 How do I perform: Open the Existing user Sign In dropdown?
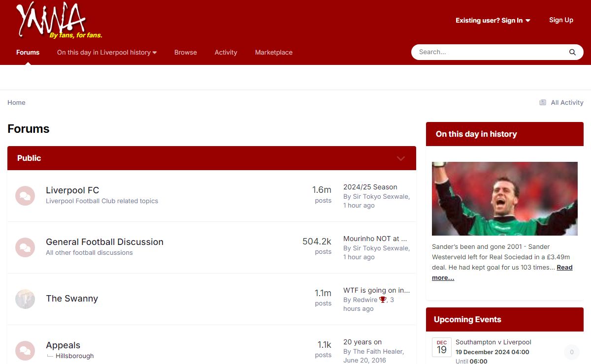492,20
